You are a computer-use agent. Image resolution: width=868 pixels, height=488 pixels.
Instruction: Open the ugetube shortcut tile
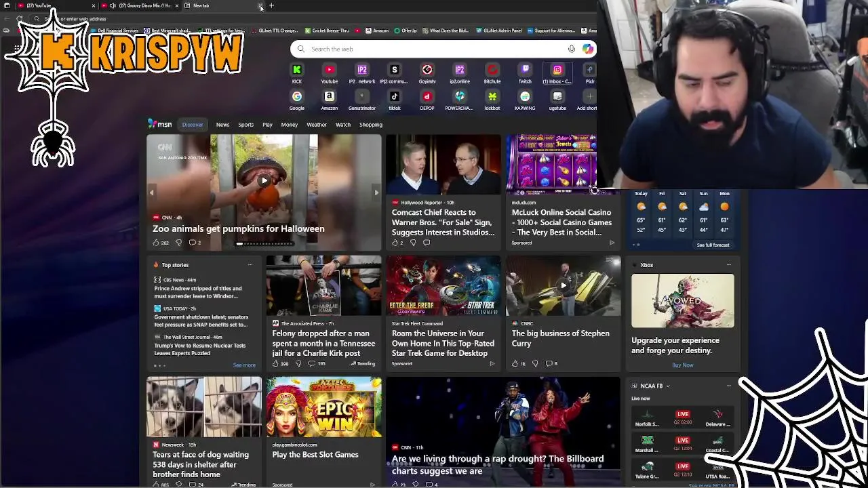click(557, 100)
